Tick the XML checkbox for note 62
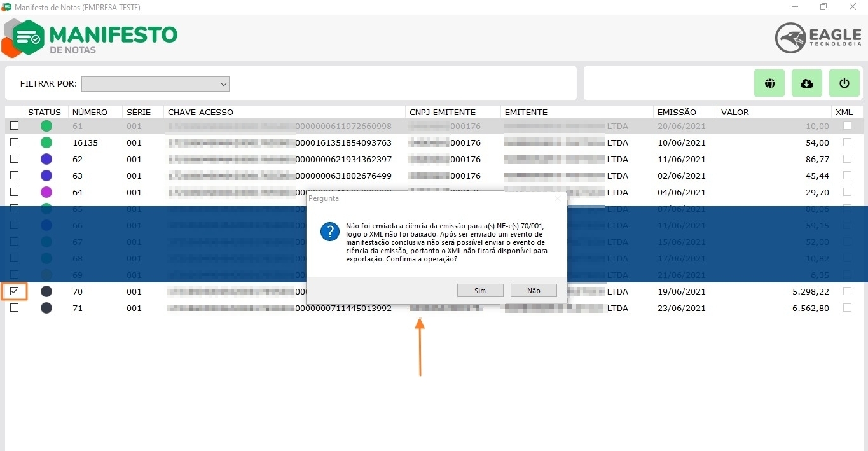 tap(847, 159)
